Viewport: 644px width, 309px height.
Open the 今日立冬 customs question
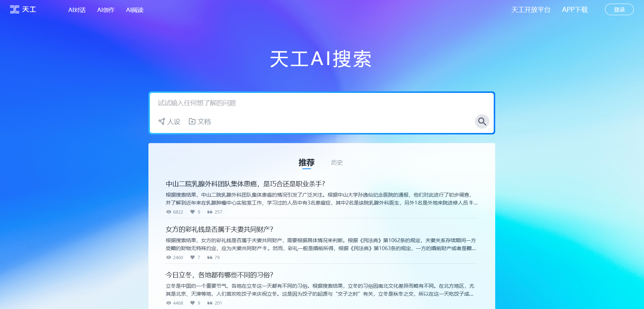[220, 275]
